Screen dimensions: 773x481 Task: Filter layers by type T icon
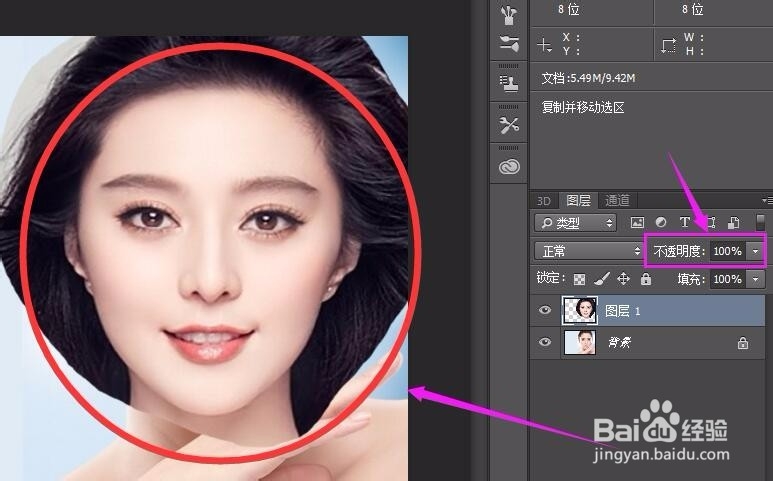684,223
